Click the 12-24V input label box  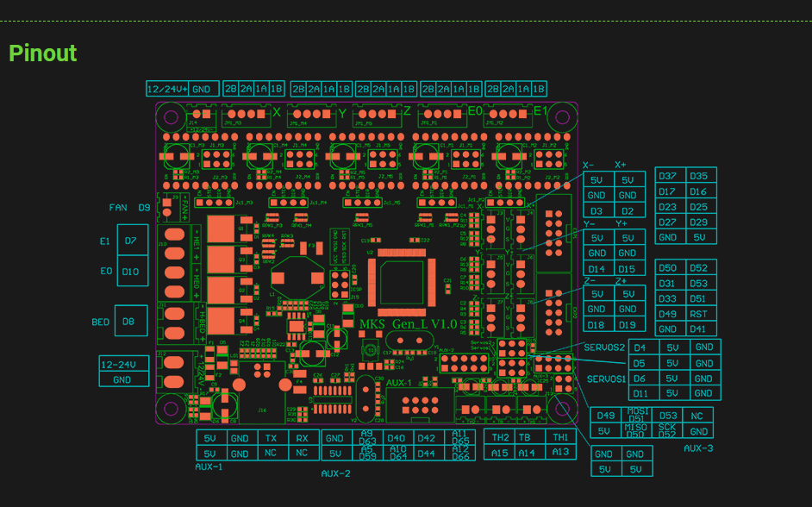(x=122, y=364)
